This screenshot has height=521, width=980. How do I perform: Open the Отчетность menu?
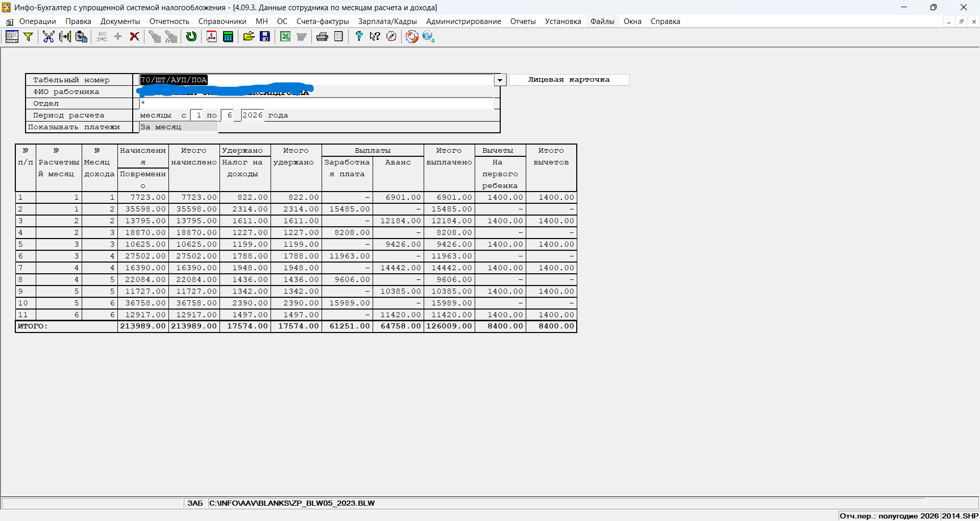coord(169,21)
